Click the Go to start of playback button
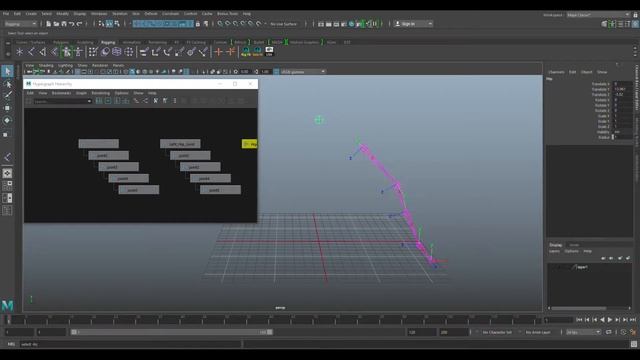 point(579,320)
